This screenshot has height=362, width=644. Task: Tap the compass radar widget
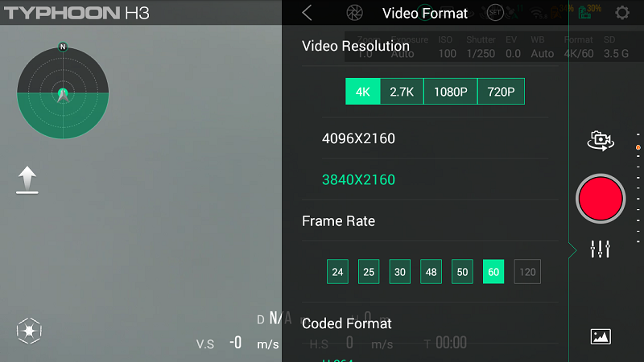63,93
